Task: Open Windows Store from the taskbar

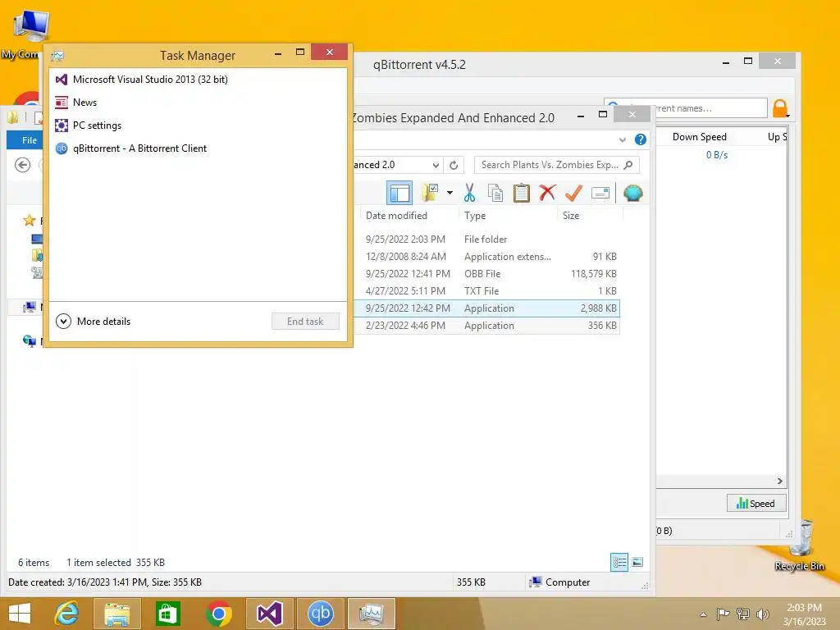Action: pyautogui.click(x=167, y=614)
